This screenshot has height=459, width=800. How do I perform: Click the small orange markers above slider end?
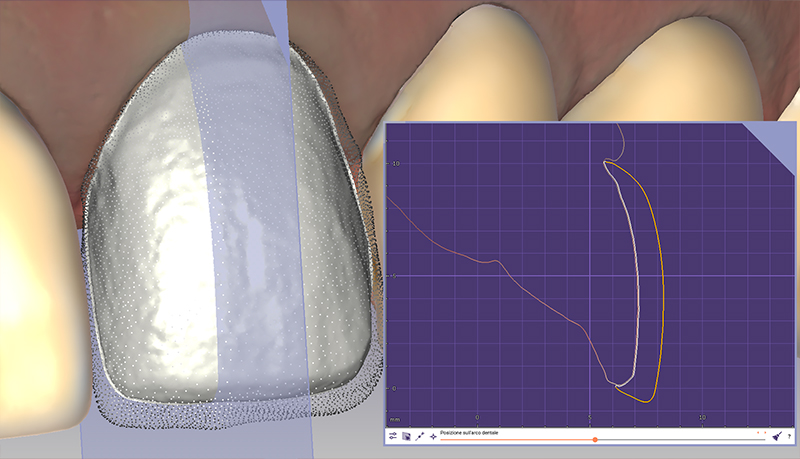click(x=762, y=432)
